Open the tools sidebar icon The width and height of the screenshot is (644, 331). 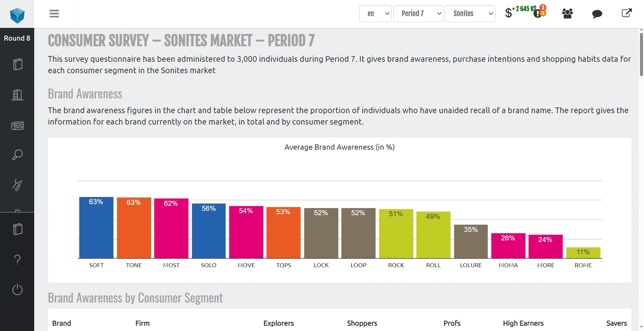point(17,185)
